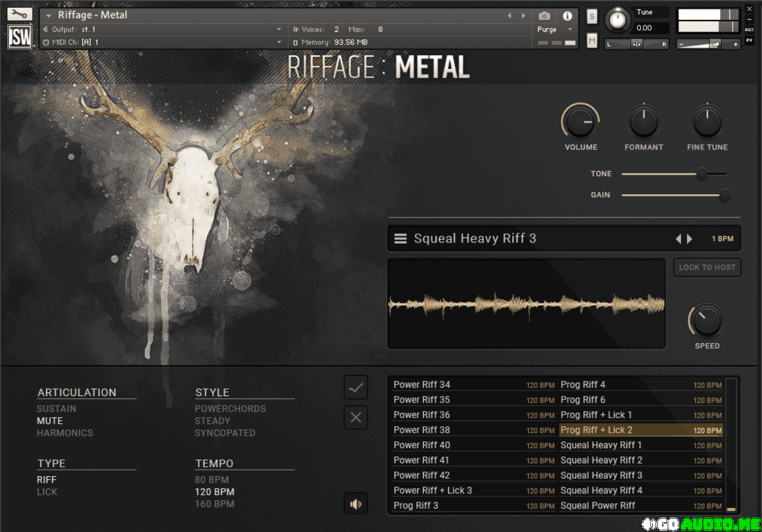Viewport: 762px width, 532px height.
Task: Click the checkmark confirm filter icon
Action: (x=356, y=388)
